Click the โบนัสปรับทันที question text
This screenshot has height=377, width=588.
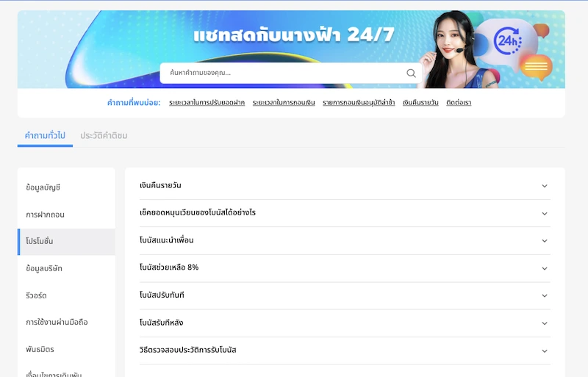[x=162, y=295]
